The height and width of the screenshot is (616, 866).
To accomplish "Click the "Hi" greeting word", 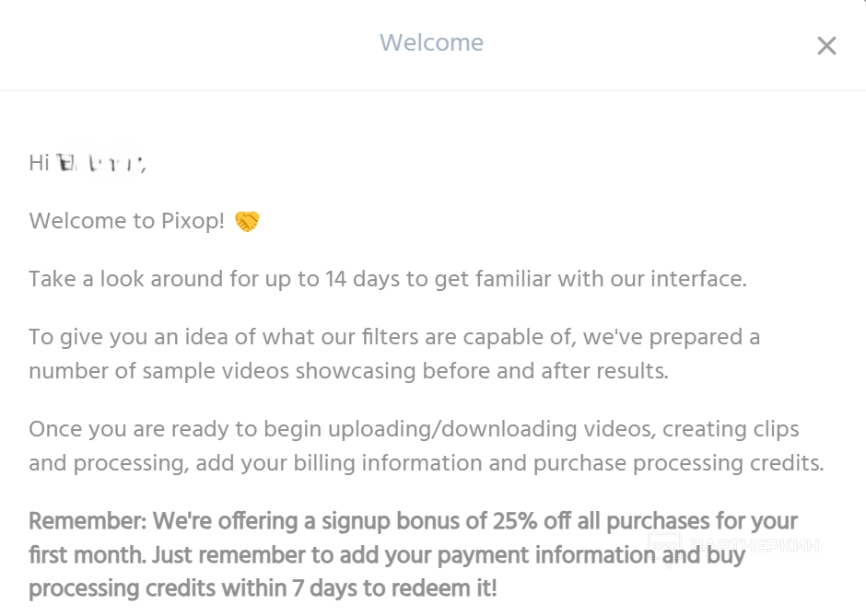I will (x=39, y=164).
